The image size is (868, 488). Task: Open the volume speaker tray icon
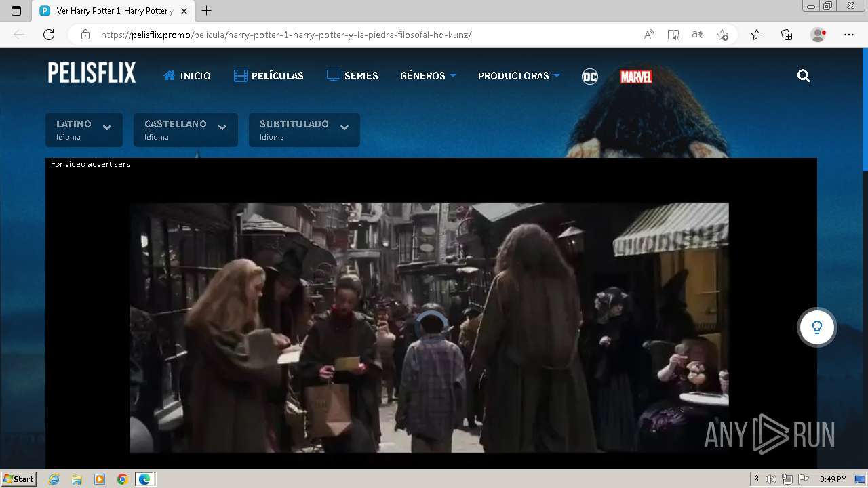pos(771,479)
